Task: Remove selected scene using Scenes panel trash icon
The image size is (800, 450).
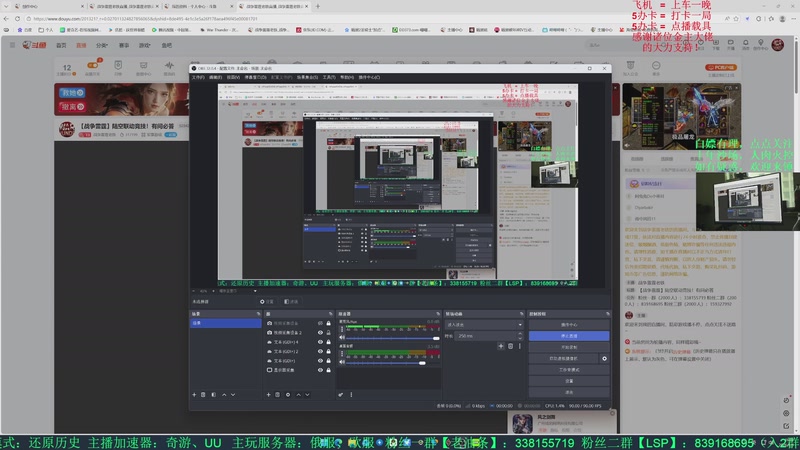Action: pyautogui.click(x=203, y=395)
